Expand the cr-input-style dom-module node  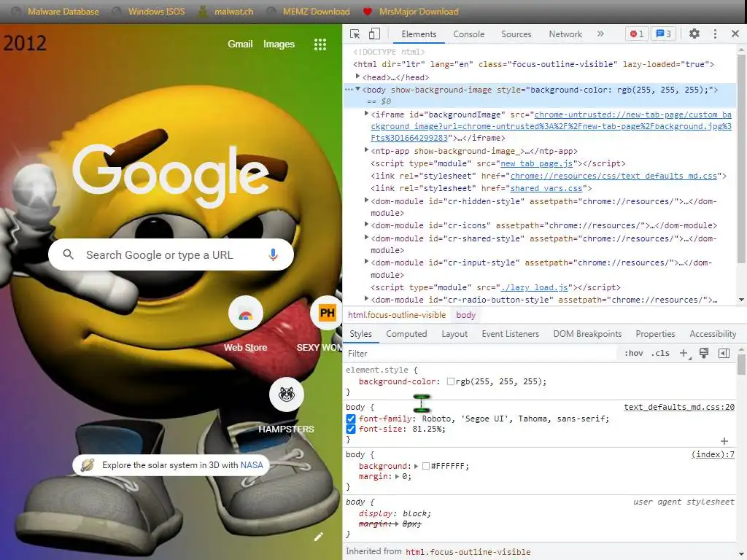point(366,262)
